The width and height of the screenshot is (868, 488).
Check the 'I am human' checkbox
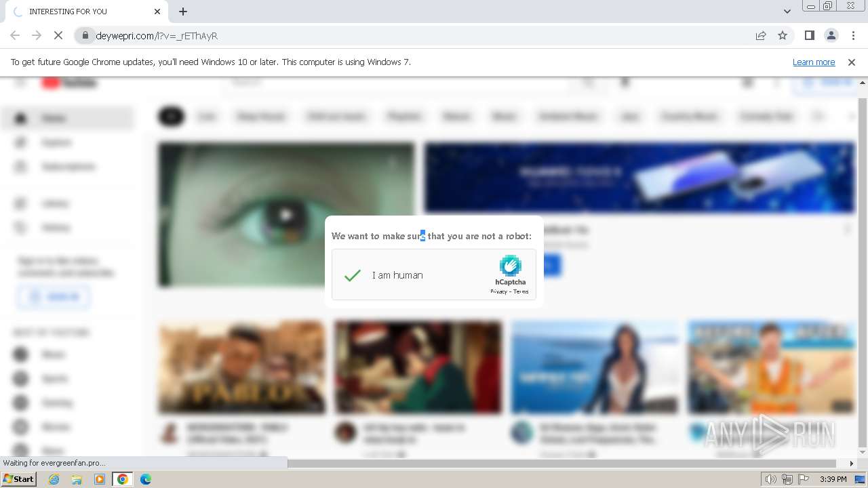click(x=352, y=275)
